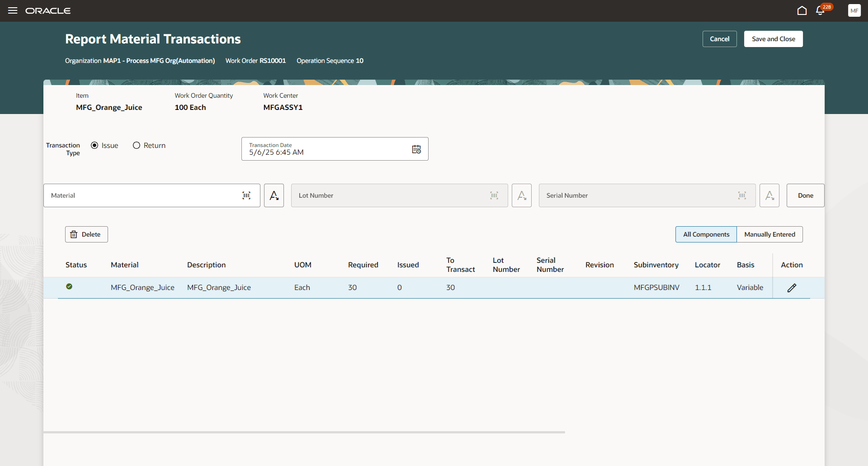The image size is (868, 466).
Task: Select the Return transaction type
Action: point(136,145)
